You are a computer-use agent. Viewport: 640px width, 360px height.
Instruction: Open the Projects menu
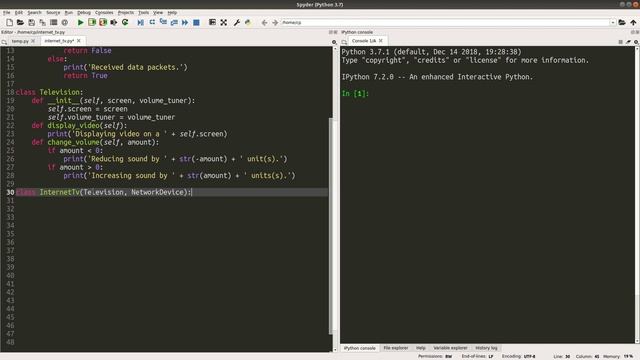click(x=126, y=13)
